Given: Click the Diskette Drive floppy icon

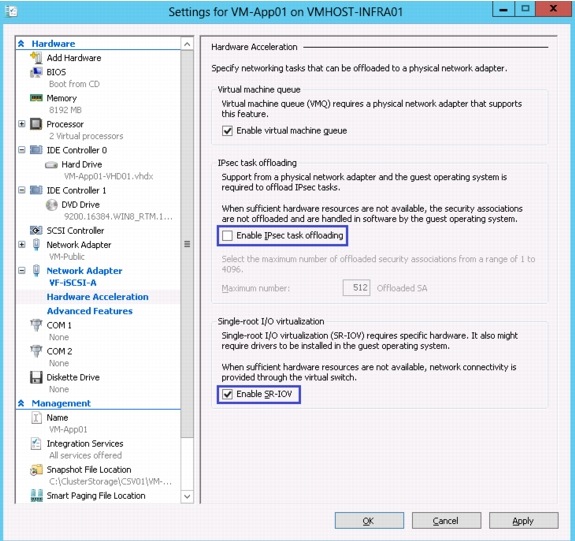Looking at the screenshot, I should (x=36, y=377).
